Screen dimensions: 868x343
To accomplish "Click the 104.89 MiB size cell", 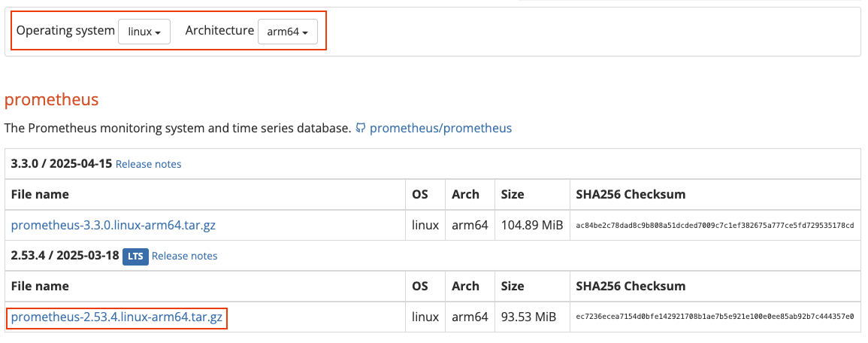I will 529,225.
